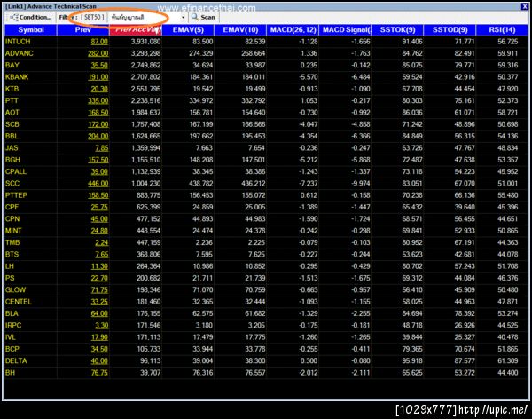Screen dimensions: 532x419
Task: Select the PTTEP symbol
Action: tap(16, 195)
